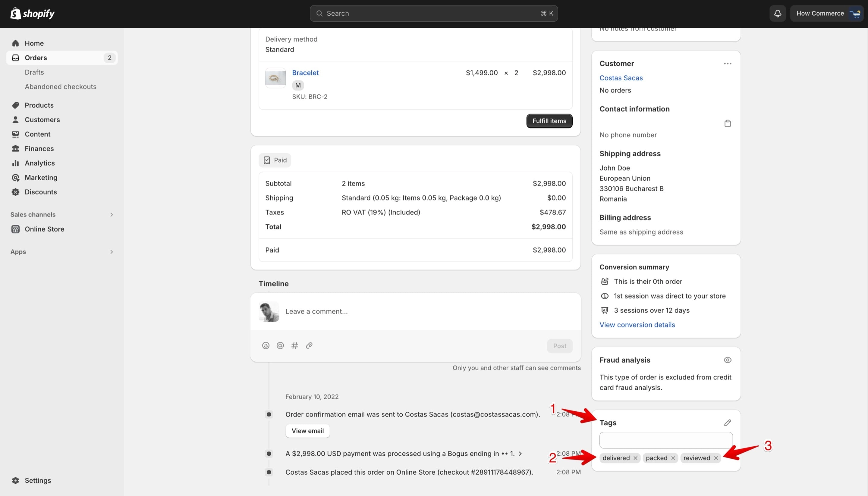Screen dimensions: 868x496
Task: Open Products section
Action: click(39, 105)
